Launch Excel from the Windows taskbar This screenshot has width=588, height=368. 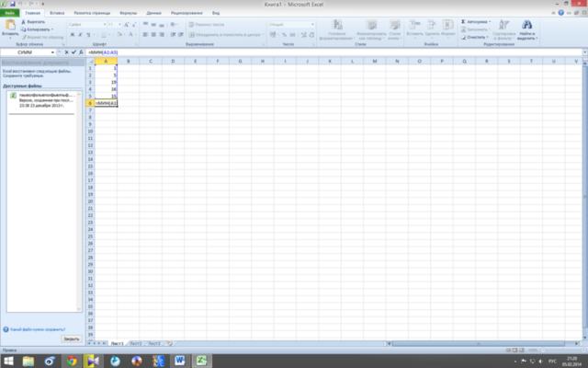201,361
